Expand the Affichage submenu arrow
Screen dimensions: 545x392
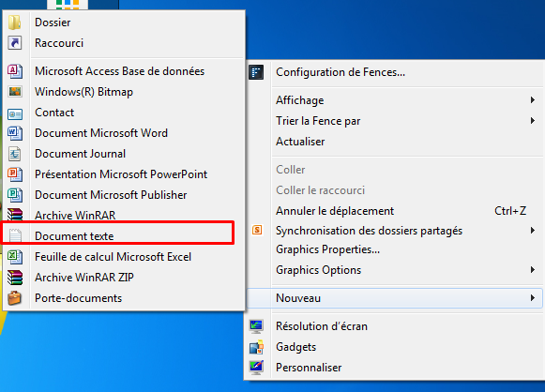[533, 100]
